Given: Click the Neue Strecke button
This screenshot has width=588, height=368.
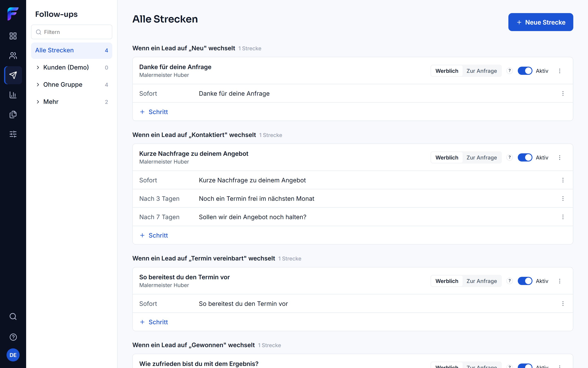Looking at the screenshot, I should [x=541, y=22].
